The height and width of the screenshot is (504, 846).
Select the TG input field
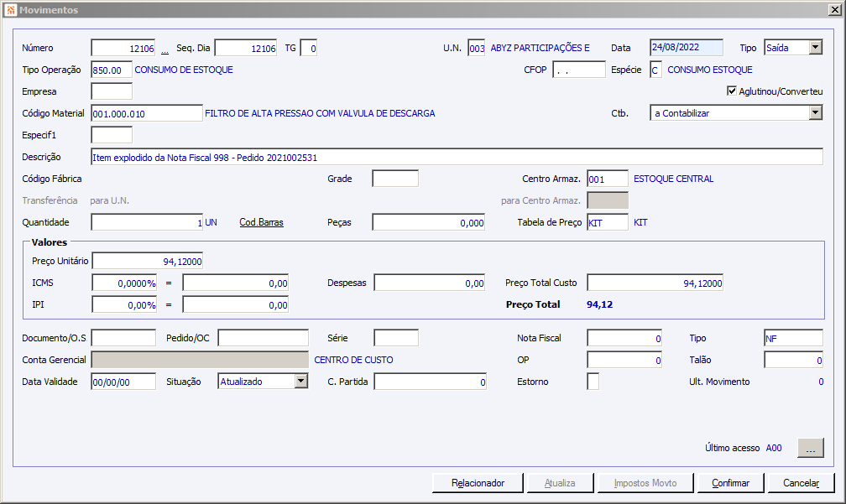pyautogui.click(x=309, y=48)
